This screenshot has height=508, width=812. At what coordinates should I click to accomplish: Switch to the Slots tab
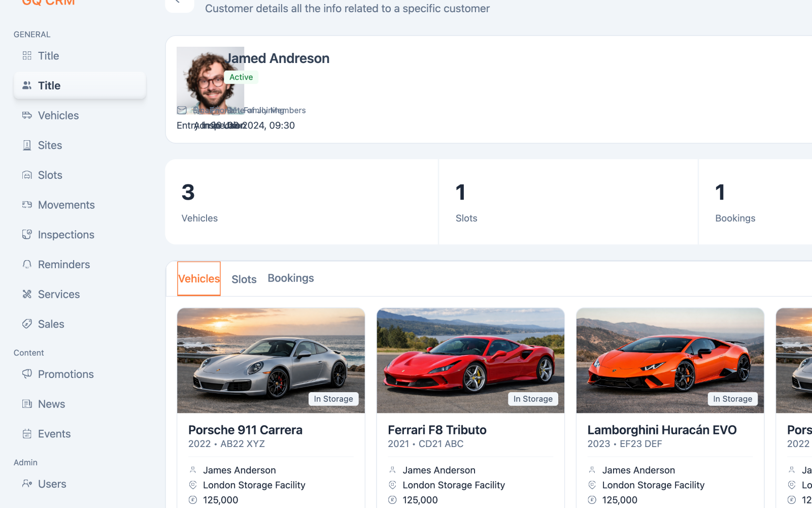tap(244, 279)
